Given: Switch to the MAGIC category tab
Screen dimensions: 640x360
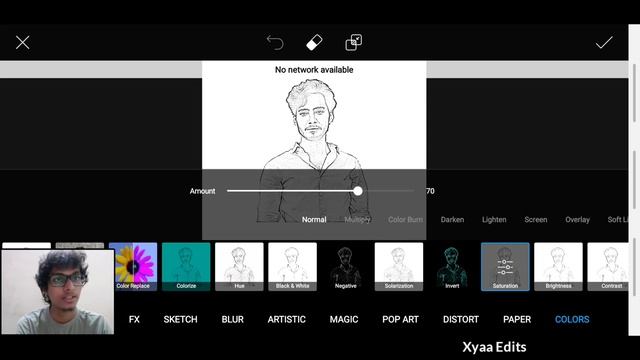Looking at the screenshot, I should pos(344,320).
